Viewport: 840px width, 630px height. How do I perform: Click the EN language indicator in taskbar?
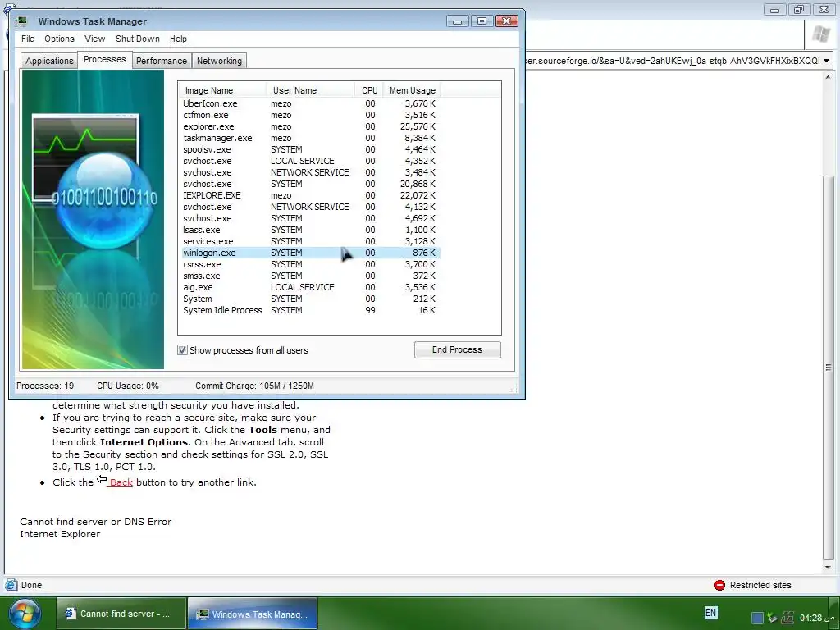click(x=710, y=613)
